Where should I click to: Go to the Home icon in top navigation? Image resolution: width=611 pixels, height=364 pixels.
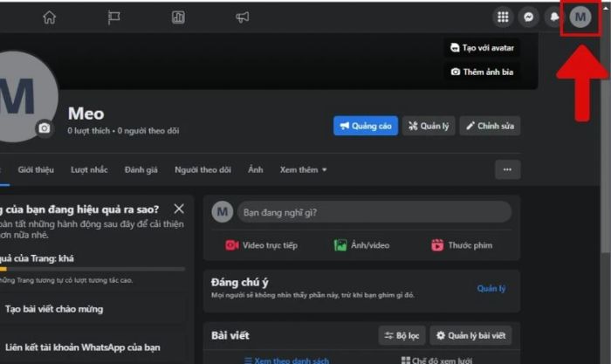(x=50, y=17)
